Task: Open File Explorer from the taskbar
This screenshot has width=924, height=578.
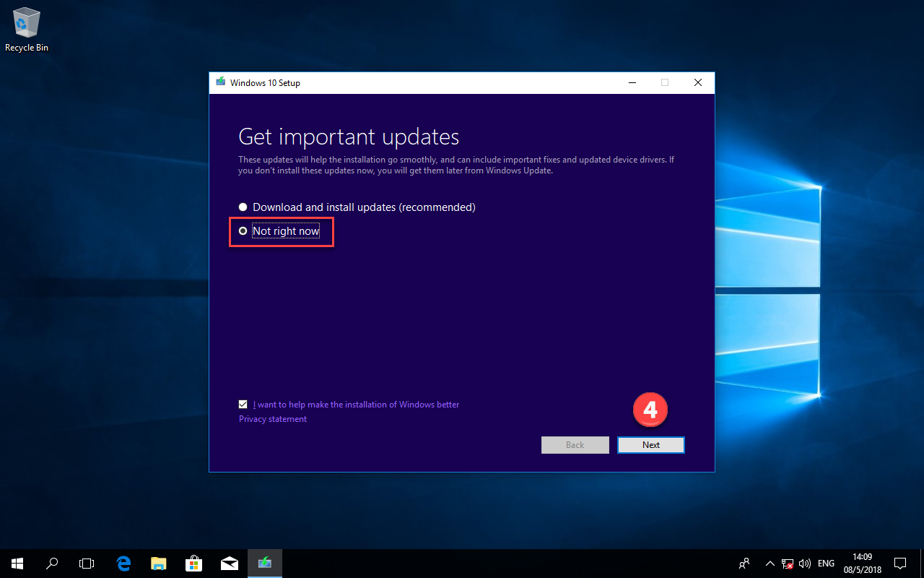Action: [x=159, y=564]
